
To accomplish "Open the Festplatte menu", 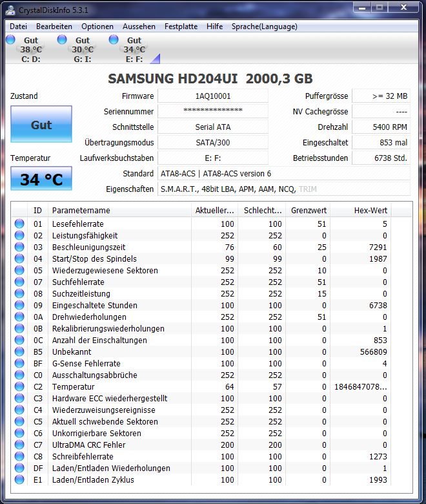I will tap(181, 26).
